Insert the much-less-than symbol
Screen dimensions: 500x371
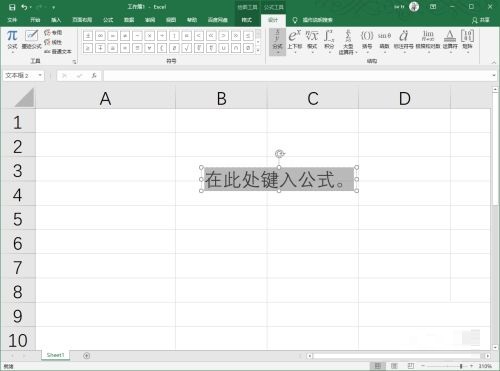coord(211,36)
